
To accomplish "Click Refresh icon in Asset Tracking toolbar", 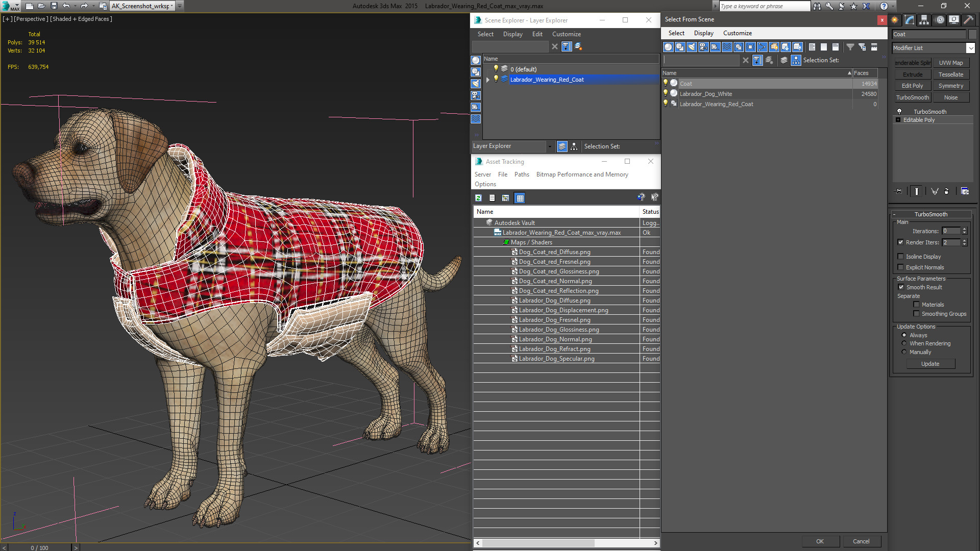I will click(479, 198).
